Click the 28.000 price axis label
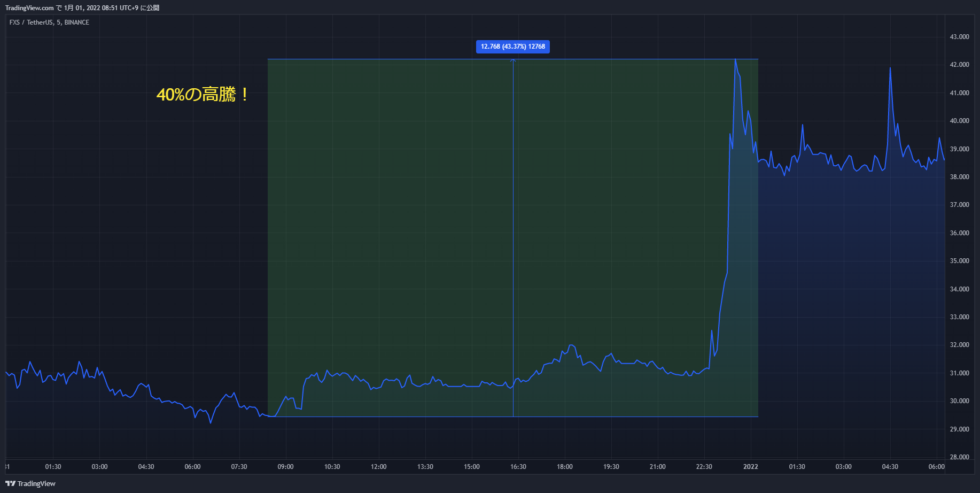Image resolution: width=980 pixels, height=493 pixels. (x=959, y=457)
